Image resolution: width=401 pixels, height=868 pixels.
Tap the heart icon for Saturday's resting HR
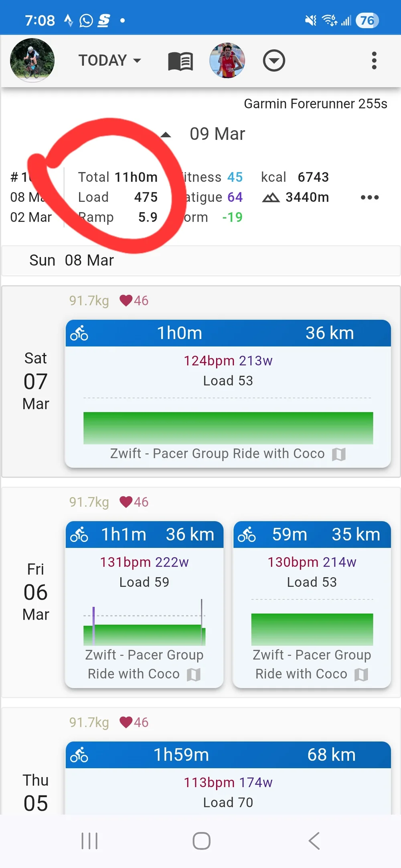(x=126, y=300)
